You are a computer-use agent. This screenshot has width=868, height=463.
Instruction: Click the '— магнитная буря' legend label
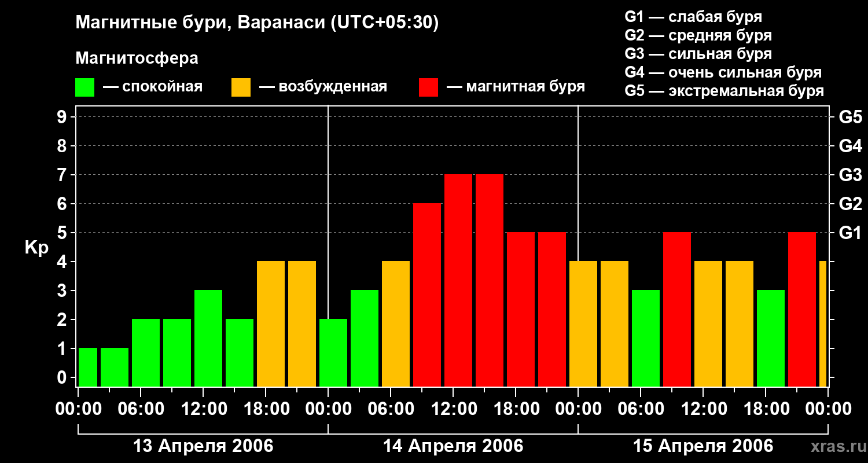[x=516, y=87]
